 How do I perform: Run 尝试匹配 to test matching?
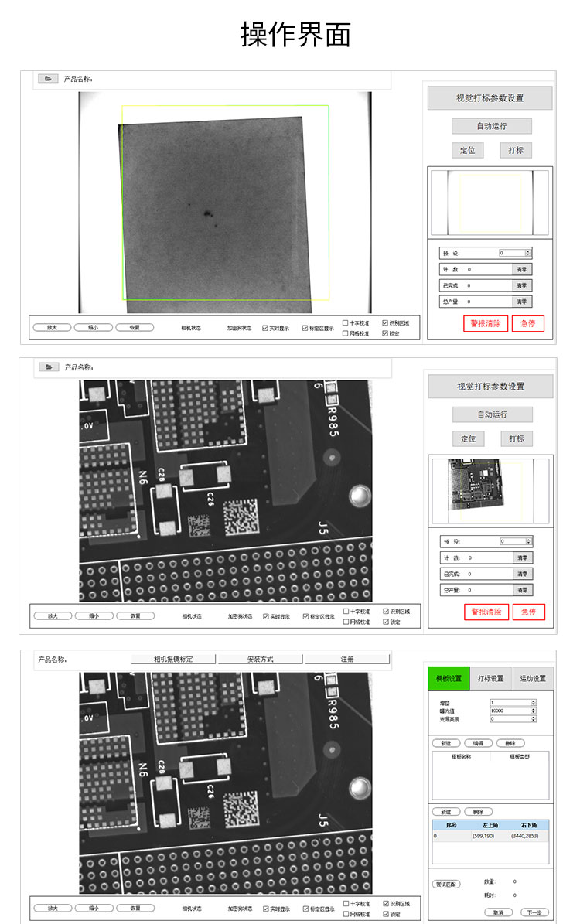coord(445,884)
